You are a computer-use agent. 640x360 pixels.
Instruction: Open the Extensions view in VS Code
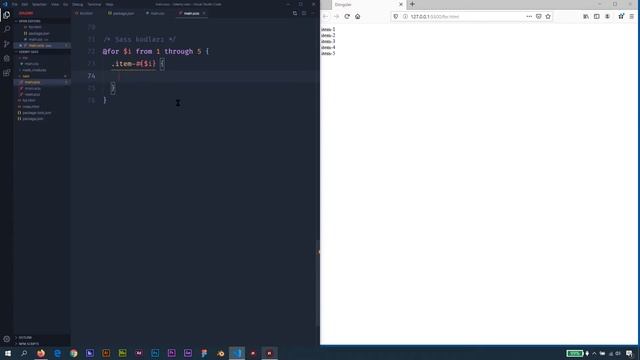coord(7,73)
